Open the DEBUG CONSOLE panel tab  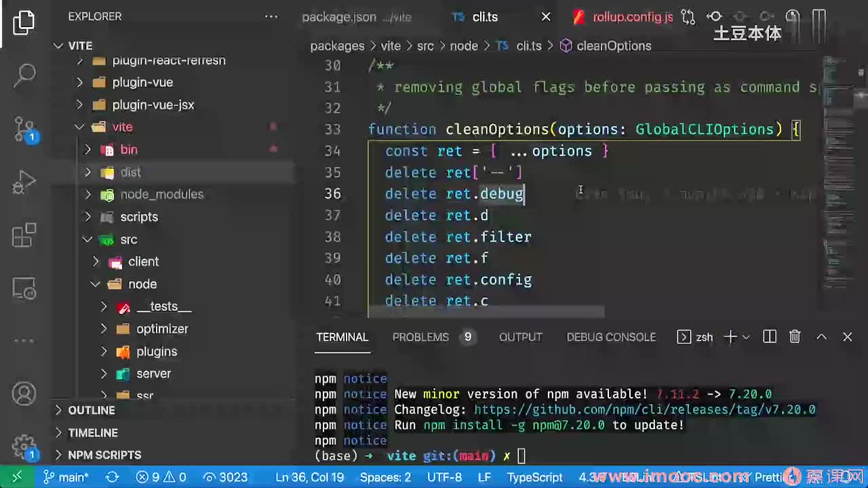point(611,337)
